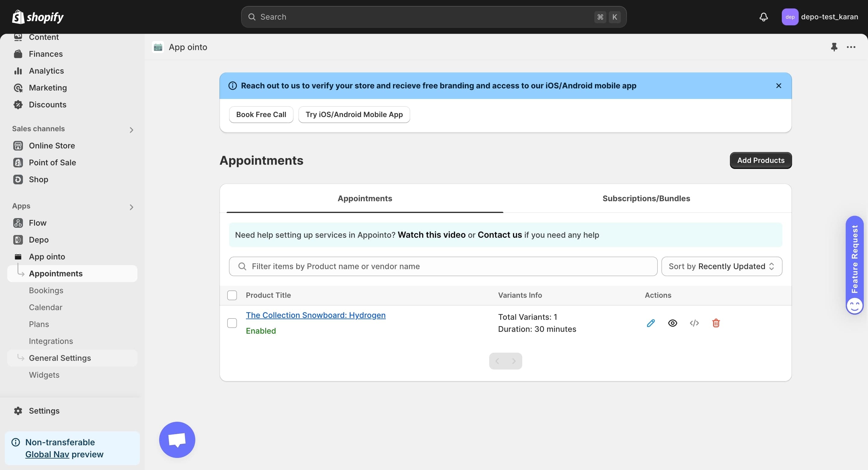Open App ointo in sidebar
This screenshot has width=868, height=470.
pos(47,257)
